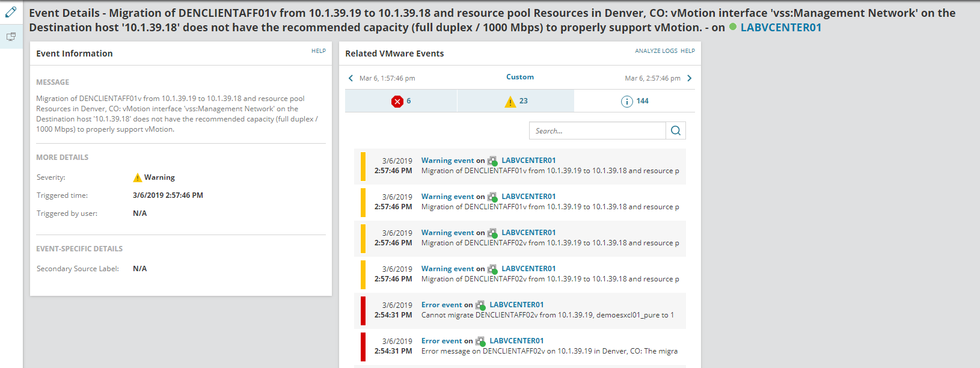Viewport: 980px width, 368px height.
Task: Open HELP in Related VMware Events panel
Action: pos(688,51)
